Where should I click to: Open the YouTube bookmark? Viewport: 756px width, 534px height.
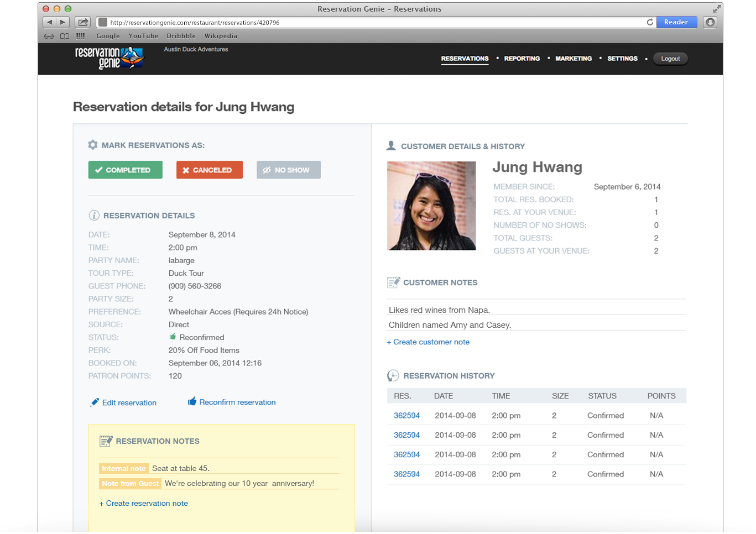click(x=143, y=36)
